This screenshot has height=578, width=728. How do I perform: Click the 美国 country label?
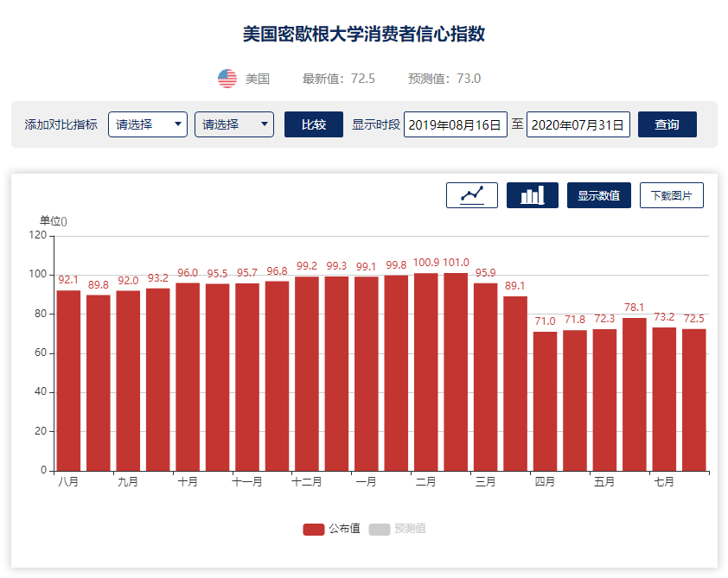pyautogui.click(x=258, y=79)
